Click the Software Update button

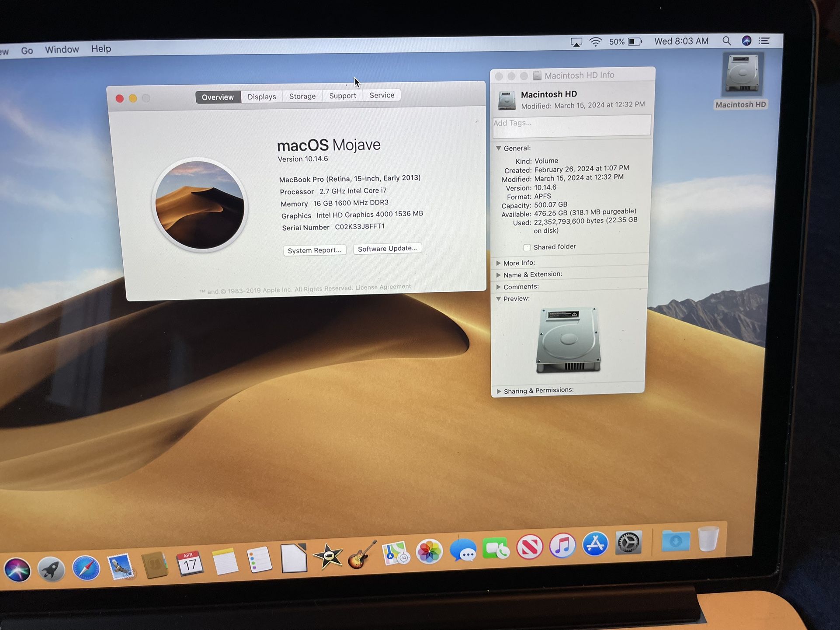pos(387,249)
